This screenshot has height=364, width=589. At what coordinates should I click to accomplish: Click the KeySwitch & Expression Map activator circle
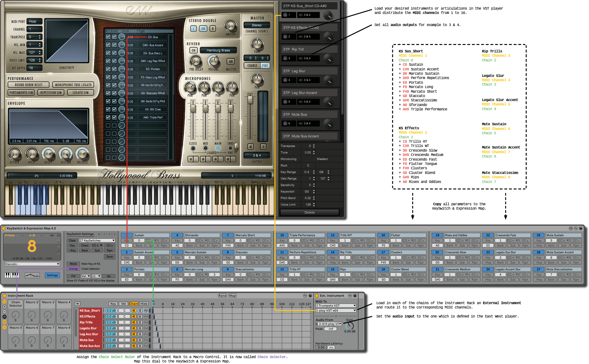click(x=4, y=228)
